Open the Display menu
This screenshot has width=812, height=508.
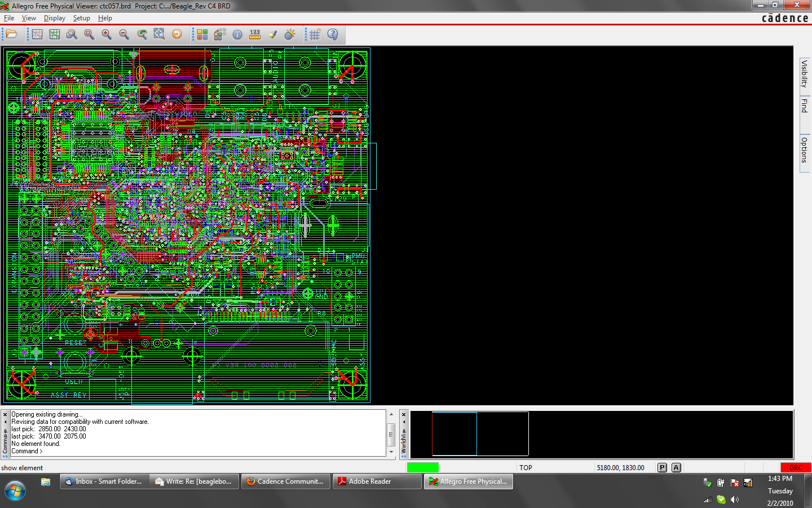[x=55, y=18]
